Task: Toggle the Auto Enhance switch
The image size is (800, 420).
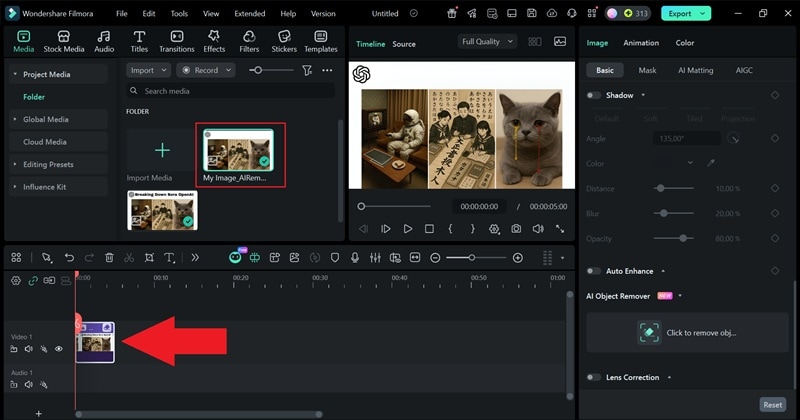Action: pos(593,271)
